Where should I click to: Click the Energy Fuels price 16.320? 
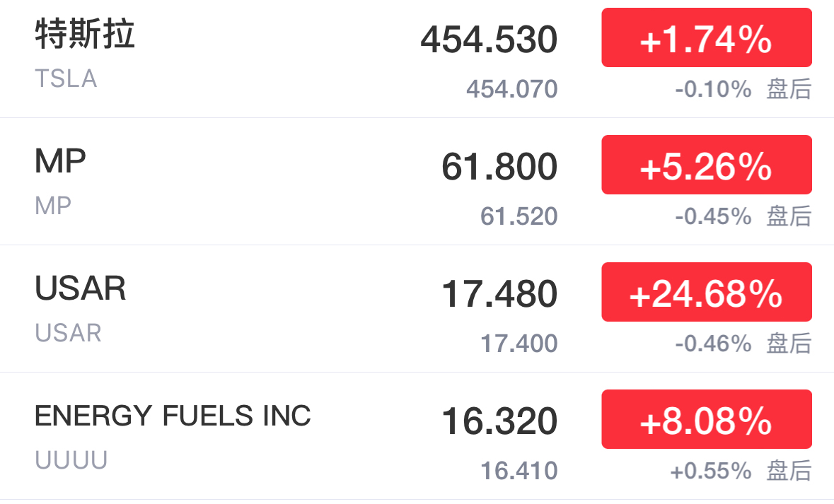[x=499, y=421]
